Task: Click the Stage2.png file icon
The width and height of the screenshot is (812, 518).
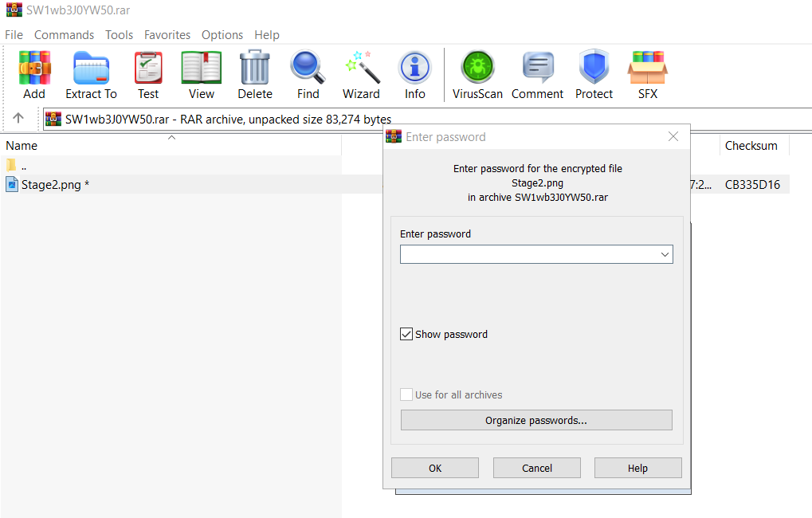Action: (x=11, y=184)
